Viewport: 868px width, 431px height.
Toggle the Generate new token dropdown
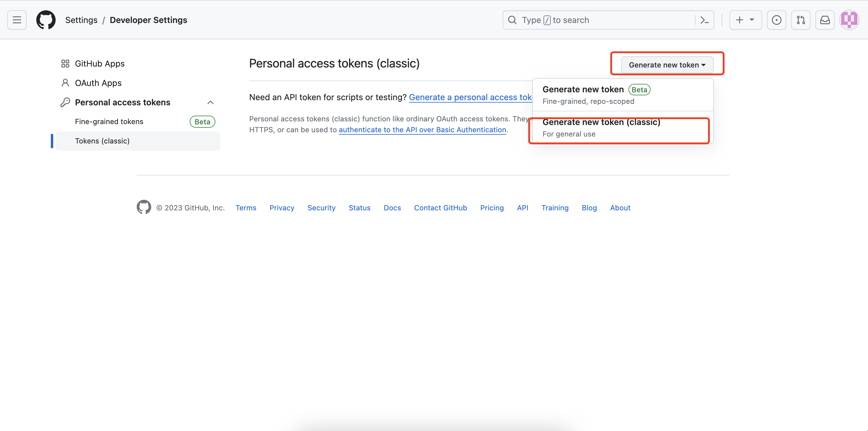667,65
